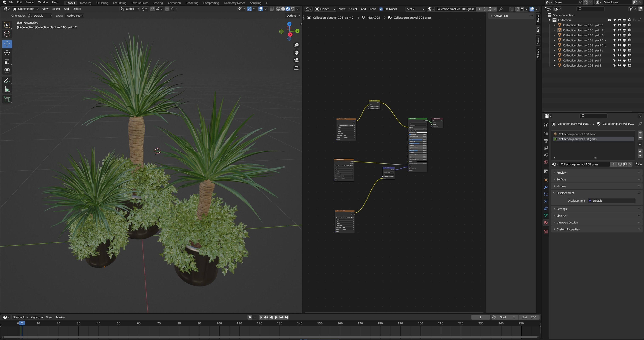Activate the 3D Cursor tool
The image size is (644, 340).
coord(7,34)
